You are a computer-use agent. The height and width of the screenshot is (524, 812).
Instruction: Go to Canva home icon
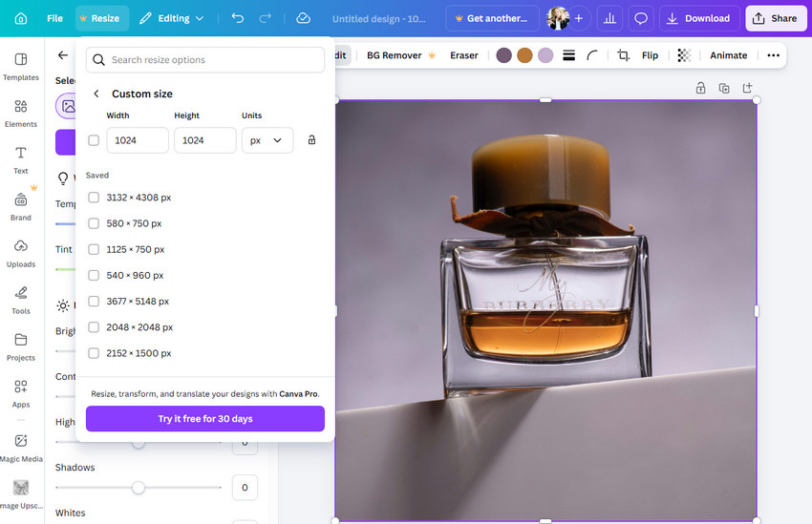21,19
